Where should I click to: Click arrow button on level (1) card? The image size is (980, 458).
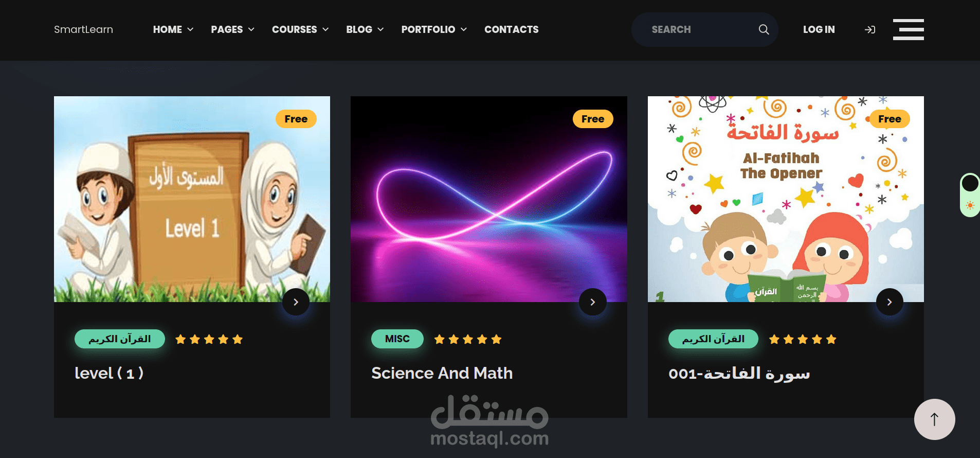296,302
